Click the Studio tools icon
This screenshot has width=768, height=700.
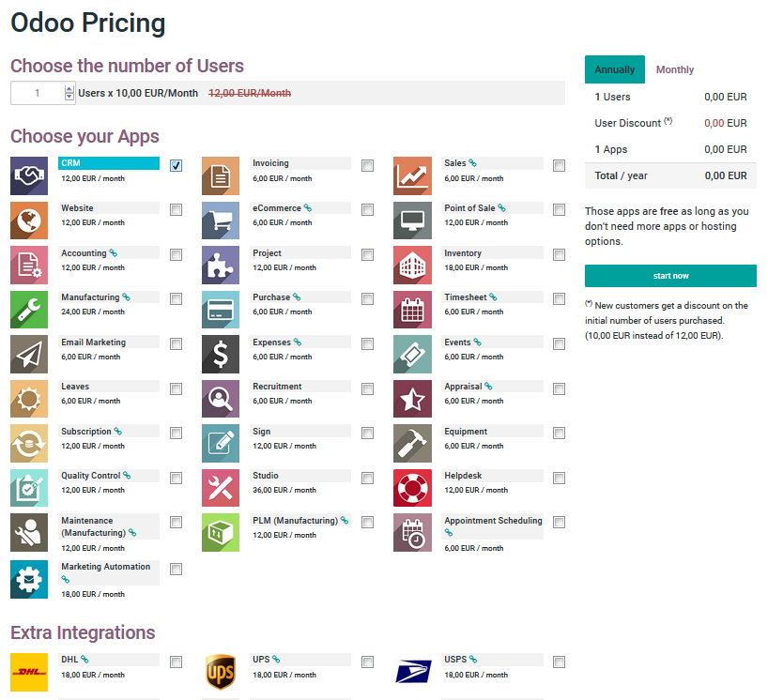(221, 488)
